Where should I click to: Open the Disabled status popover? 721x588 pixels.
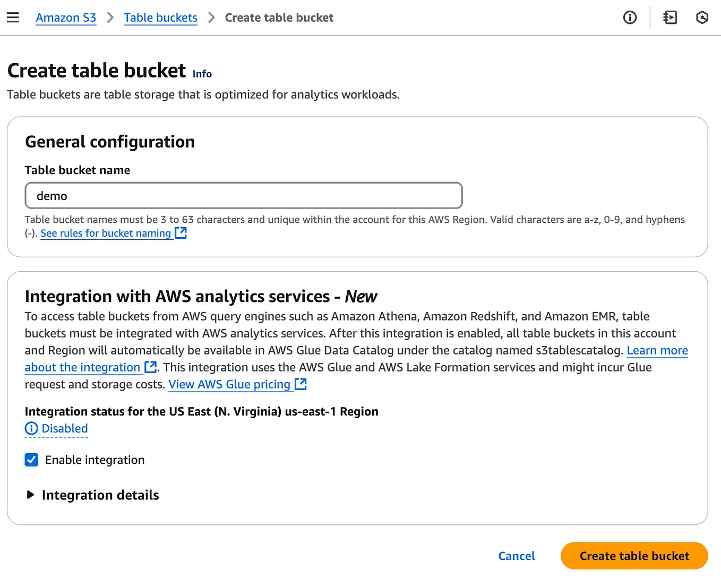click(x=64, y=428)
